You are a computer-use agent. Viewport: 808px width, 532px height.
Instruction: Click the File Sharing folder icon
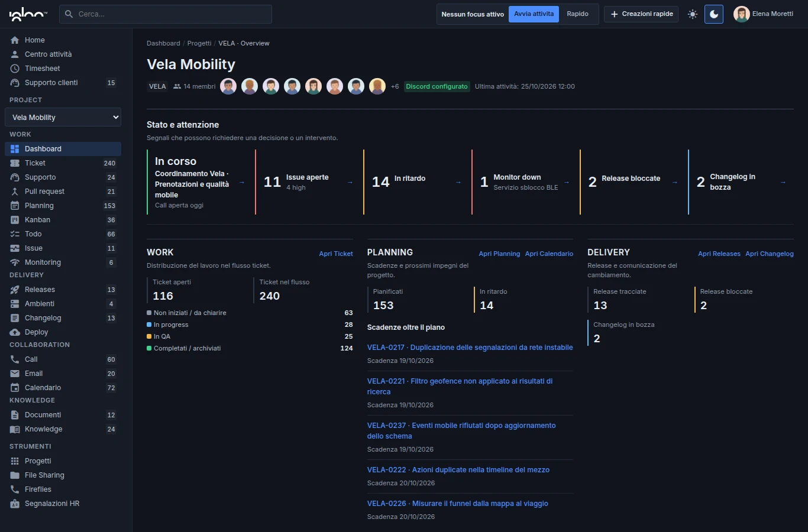(x=15, y=475)
